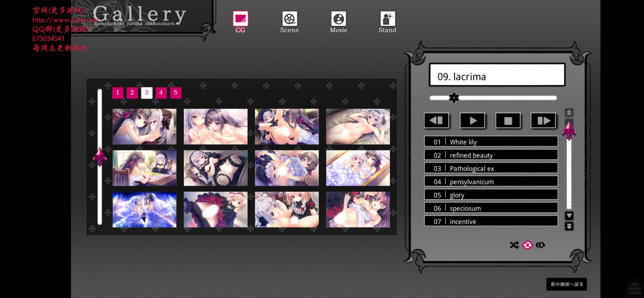
Task: Click the next track button
Action: pyautogui.click(x=542, y=121)
